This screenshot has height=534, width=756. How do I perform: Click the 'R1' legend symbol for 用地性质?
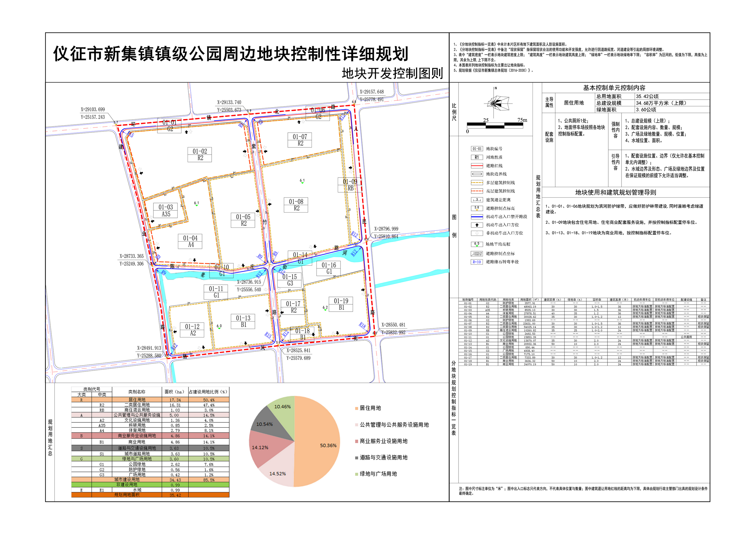click(477, 157)
